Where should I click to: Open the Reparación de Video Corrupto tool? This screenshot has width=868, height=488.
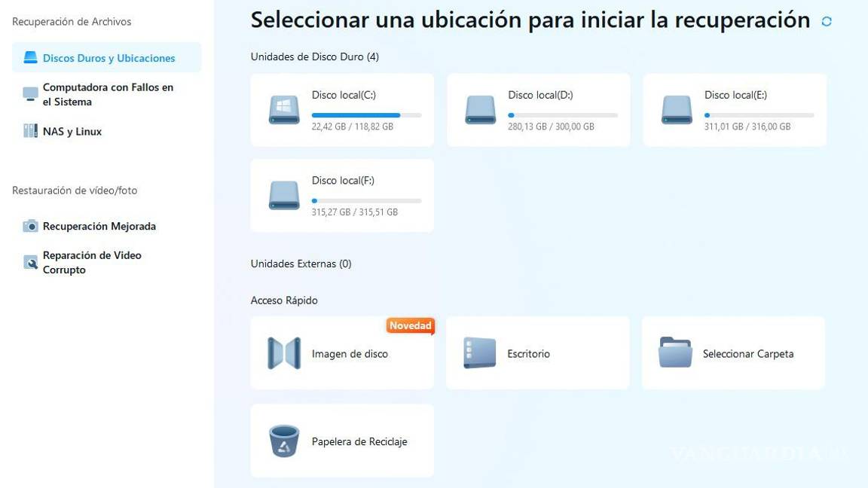[30, 261]
